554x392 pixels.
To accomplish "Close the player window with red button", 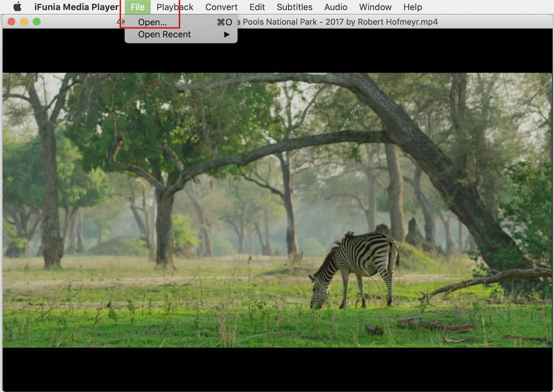I will (12, 22).
